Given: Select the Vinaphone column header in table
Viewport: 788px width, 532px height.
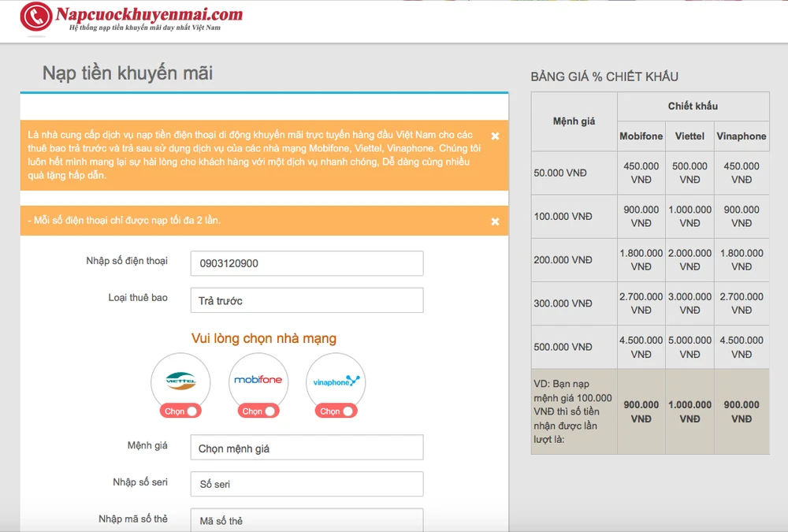Looking at the screenshot, I should click(x=741, y=136).
